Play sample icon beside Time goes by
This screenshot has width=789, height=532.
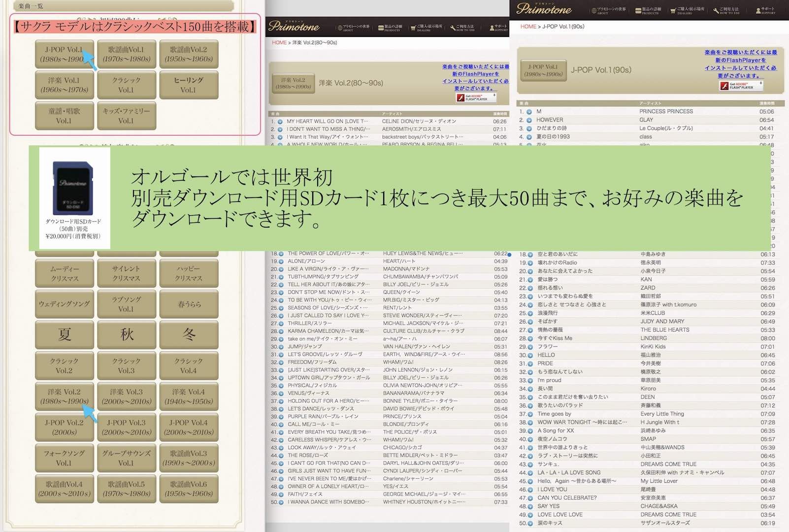(530, 414)
